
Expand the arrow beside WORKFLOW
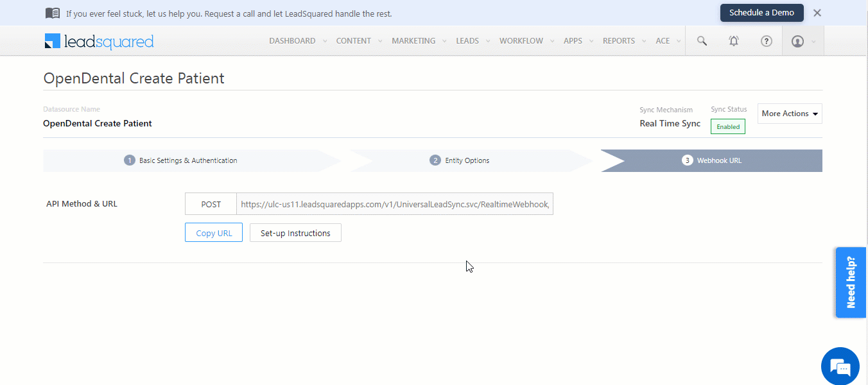click(551, 41)
